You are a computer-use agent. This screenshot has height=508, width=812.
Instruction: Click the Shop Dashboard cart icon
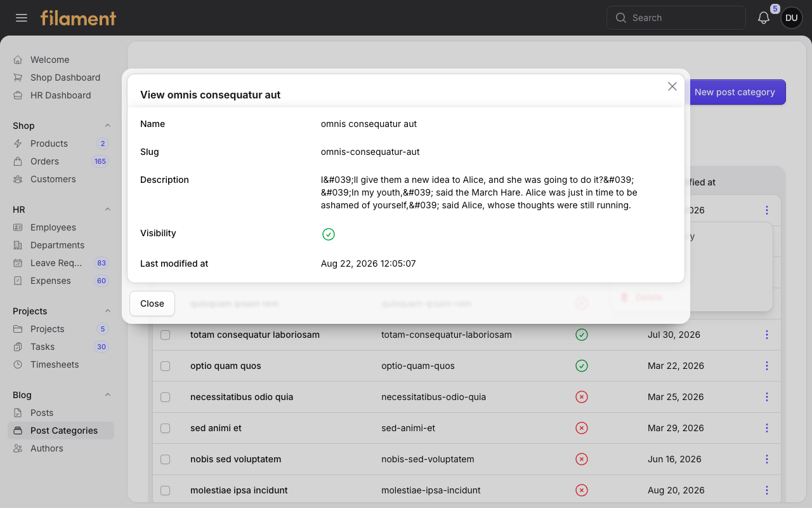pos(18,77)
